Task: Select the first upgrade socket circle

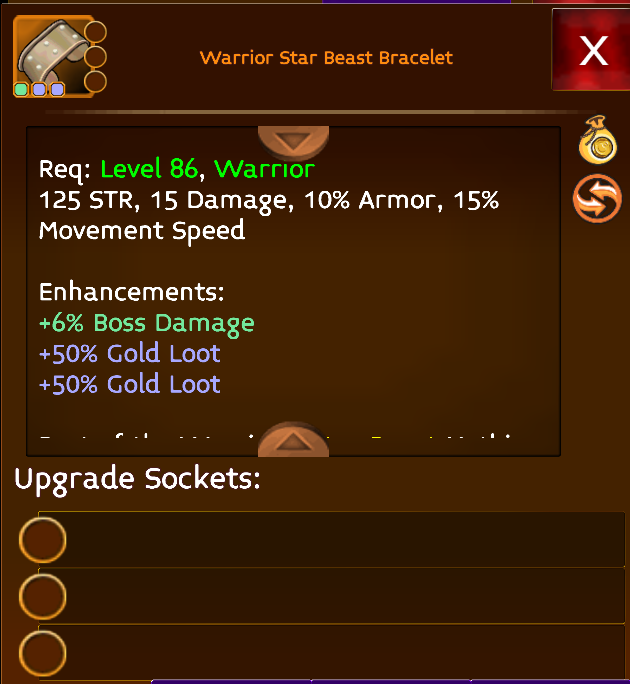Action: [42, 540]
